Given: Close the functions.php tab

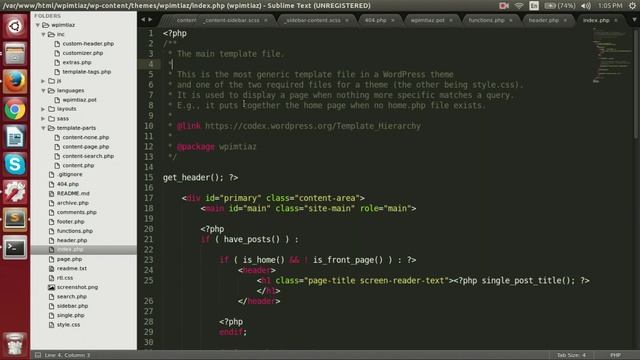Looking at the screenshot, I should pos(511,20).
